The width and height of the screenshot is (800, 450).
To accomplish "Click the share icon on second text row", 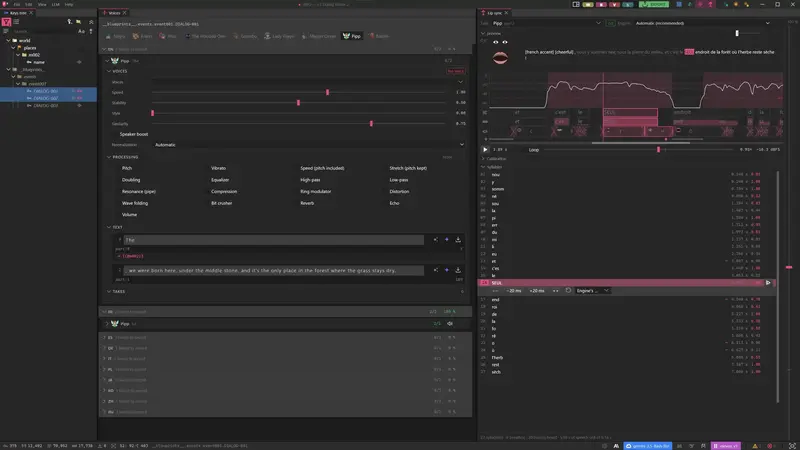I will point(436,270).
